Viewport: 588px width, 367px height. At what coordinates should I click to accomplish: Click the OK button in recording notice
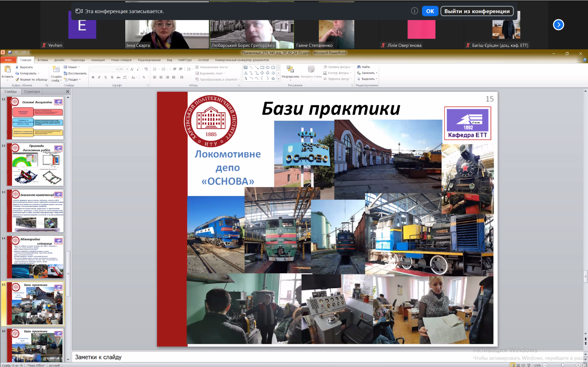pyautogui.click(x=430, y=11)
